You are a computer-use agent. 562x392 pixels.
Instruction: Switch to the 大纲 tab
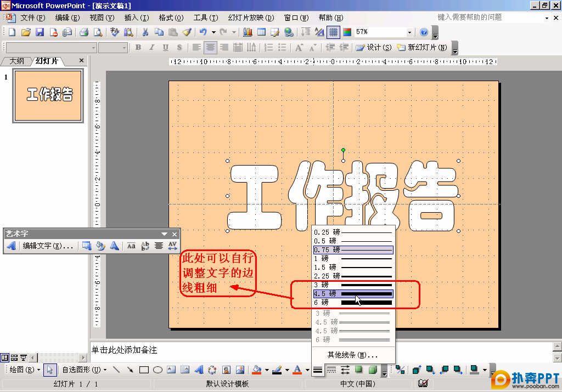(16, 61)
